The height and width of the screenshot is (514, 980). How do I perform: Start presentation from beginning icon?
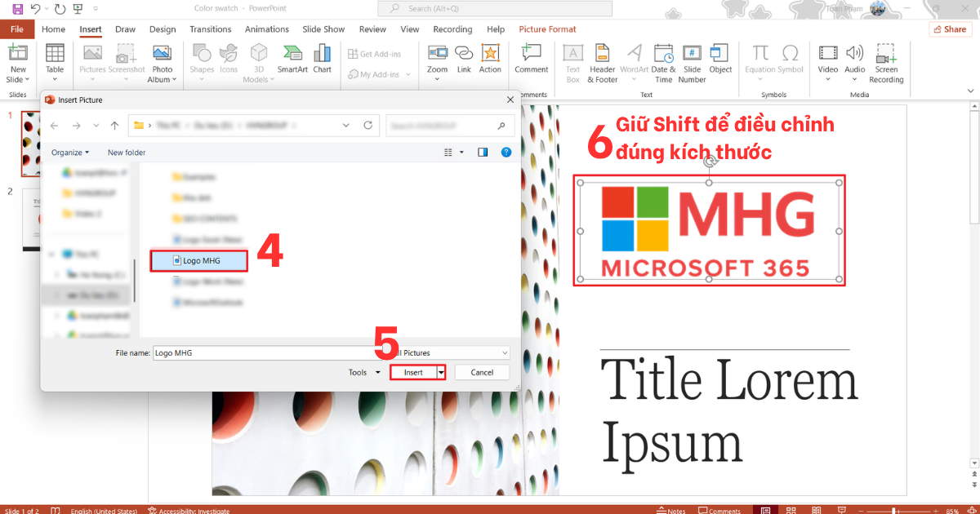pos(78,9)
